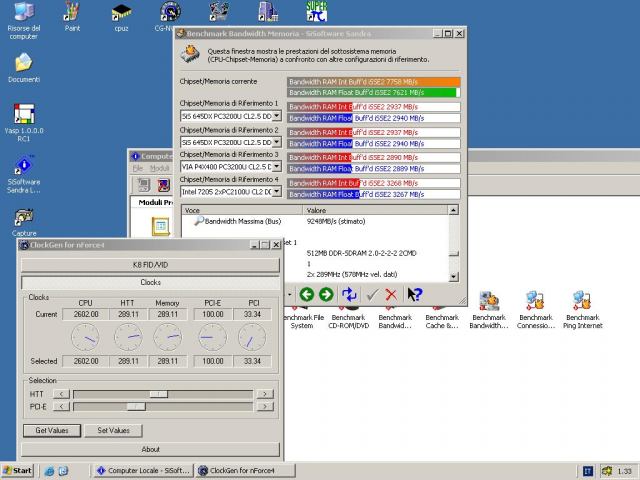Click the green back arrow in Sandra benchmark
This screenshot has height=480, width=640.
pyautogui.click(x=307, y=294)
